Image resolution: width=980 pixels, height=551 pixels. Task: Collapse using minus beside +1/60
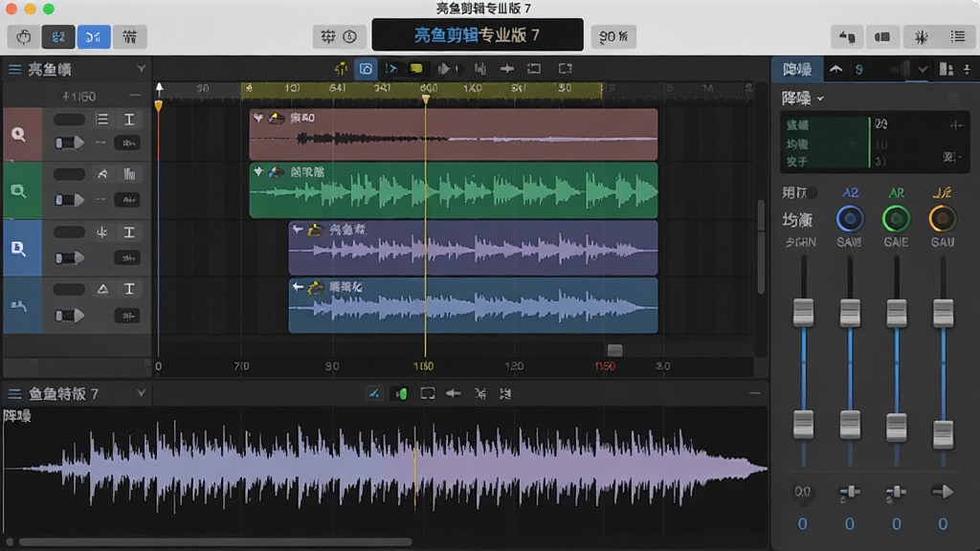134,96
